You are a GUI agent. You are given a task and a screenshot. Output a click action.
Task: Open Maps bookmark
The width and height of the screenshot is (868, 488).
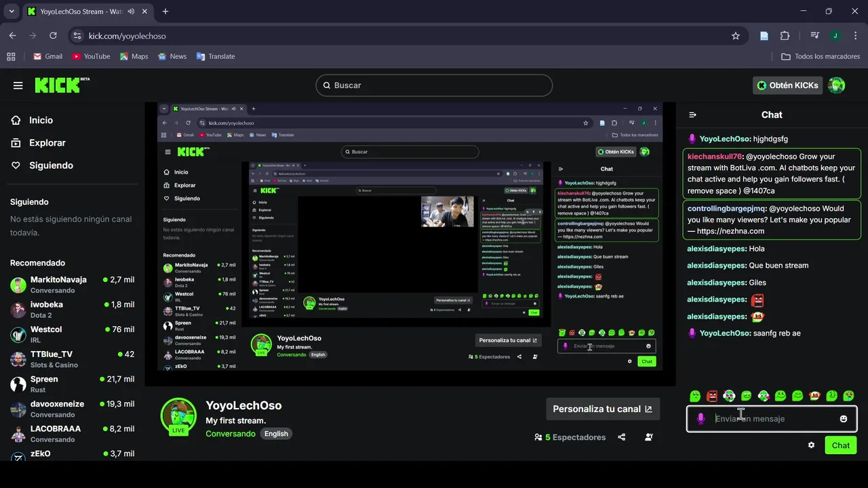pyautogui.click(x=134, y=56)
